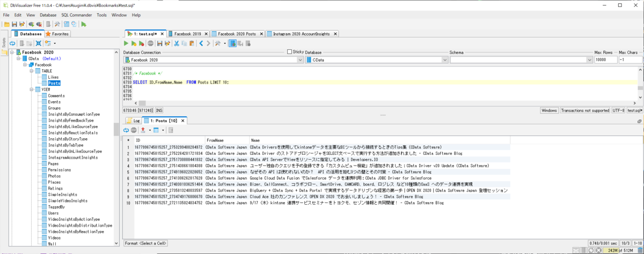Toggle the highlighted editor mode icon
This screenshot has height=254, width=644.
(x=233, y=43)
